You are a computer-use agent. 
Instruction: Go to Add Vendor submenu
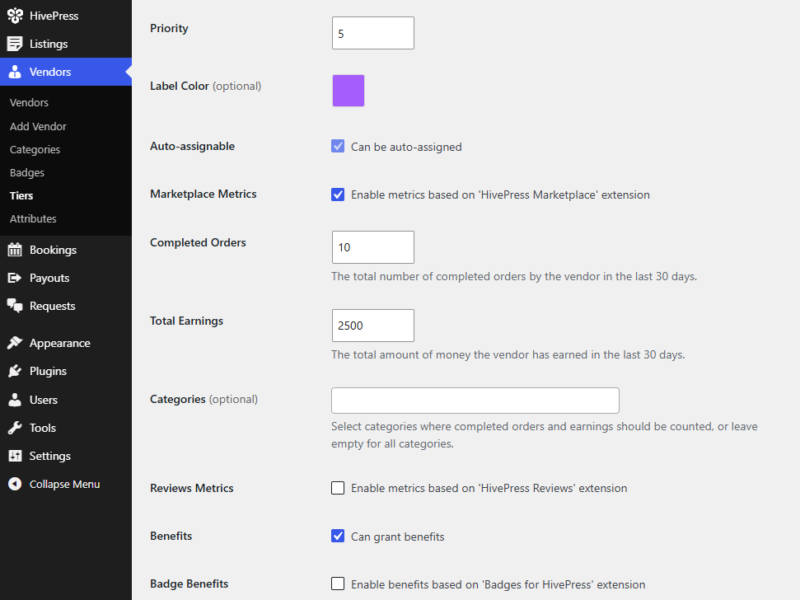tap(38, 126)
